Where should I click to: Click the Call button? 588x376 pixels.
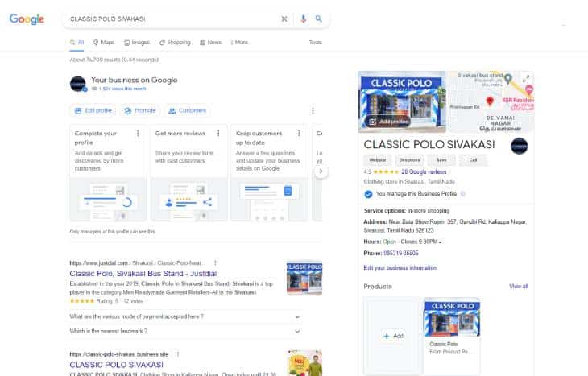pyautogui.click(x=474, y=160)
